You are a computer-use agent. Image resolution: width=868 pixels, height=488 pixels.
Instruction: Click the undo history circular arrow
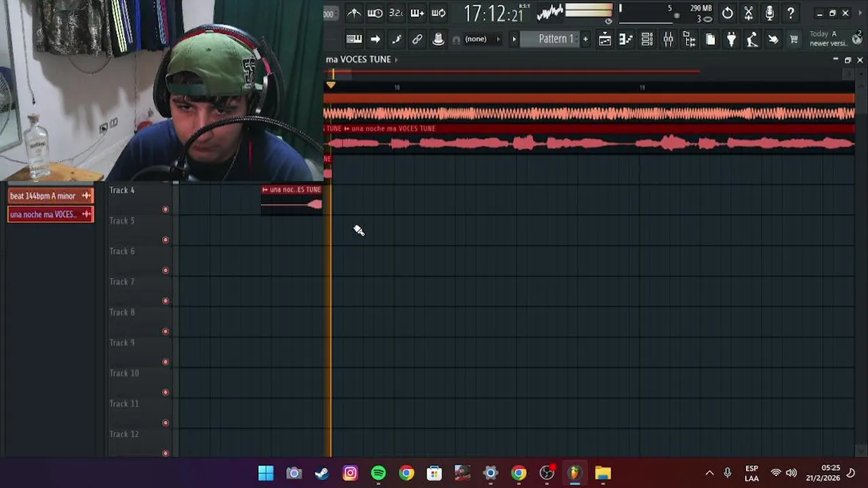(x=727, y=13)
